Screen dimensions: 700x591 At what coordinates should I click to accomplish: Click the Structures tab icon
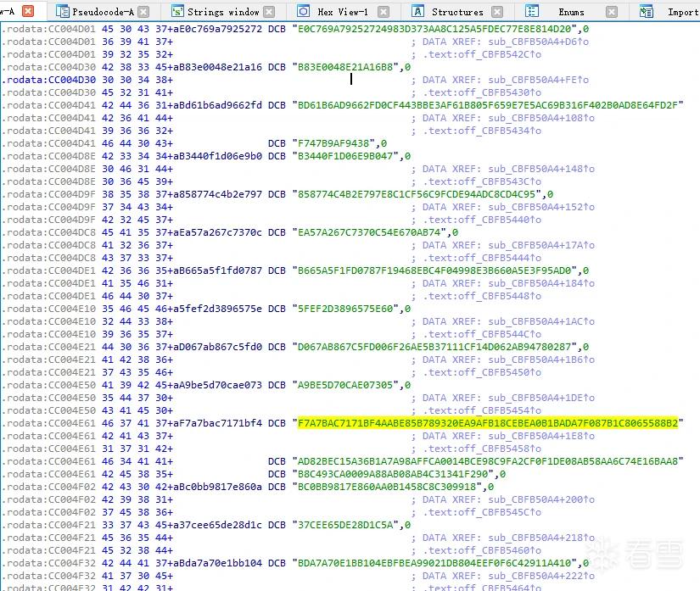[x=417, y=11]
